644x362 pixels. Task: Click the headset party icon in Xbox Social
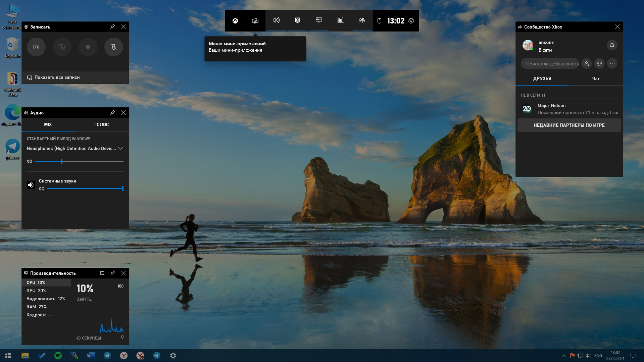point(599,63)
